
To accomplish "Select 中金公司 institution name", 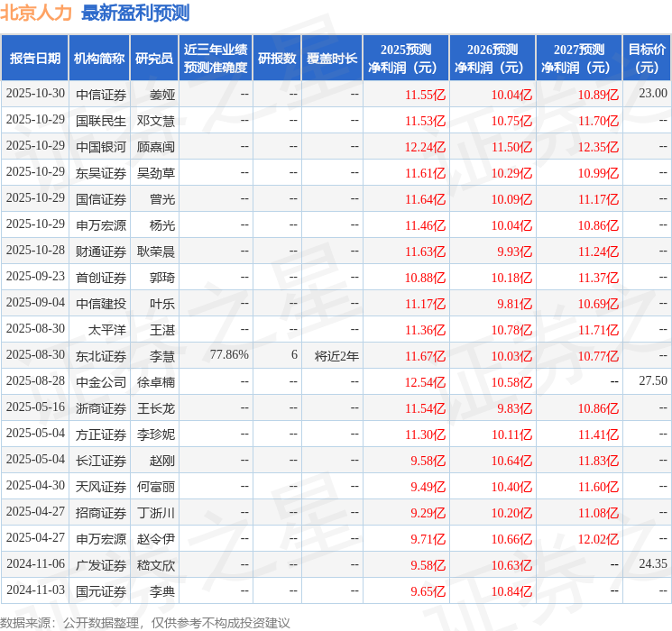I will (101, 382).
